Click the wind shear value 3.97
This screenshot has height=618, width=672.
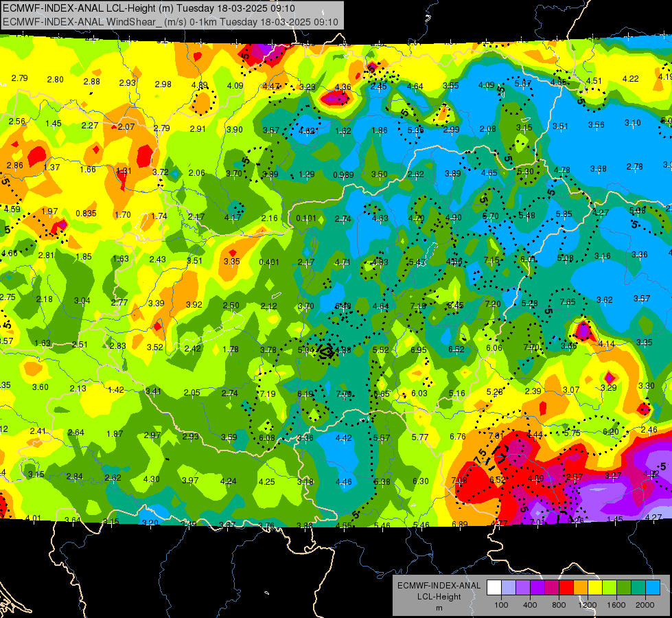190,480
